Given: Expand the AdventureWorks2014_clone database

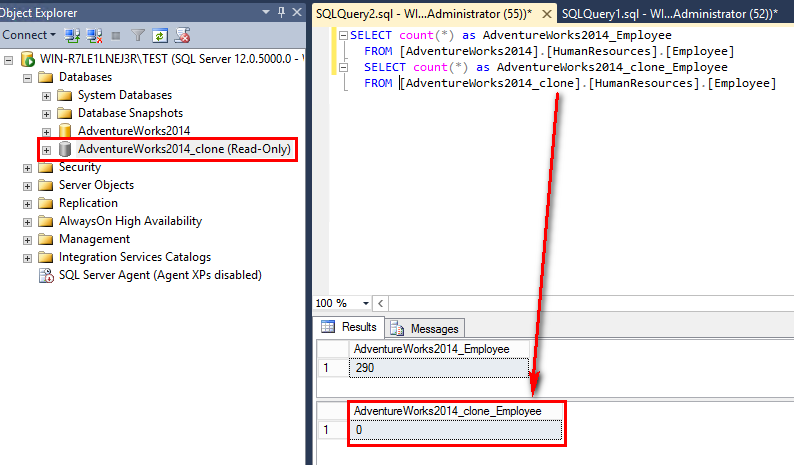Looking at the screenshot, I should (46, 150).
